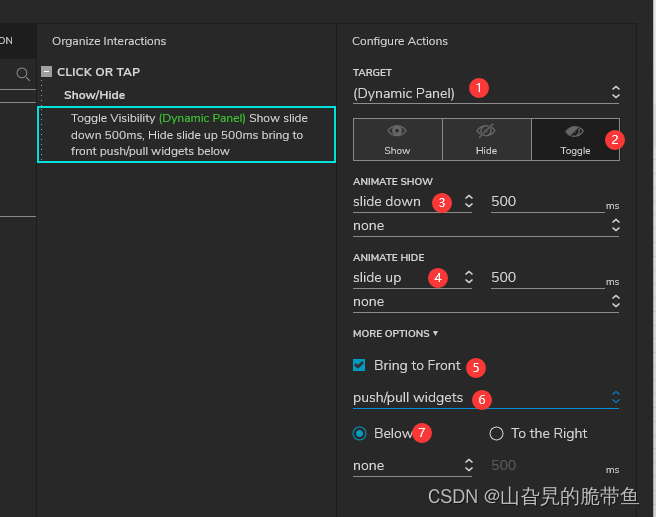656x517 pixels.
Task: Open the push/pull widgets dropdown
Action: (485, 397)
